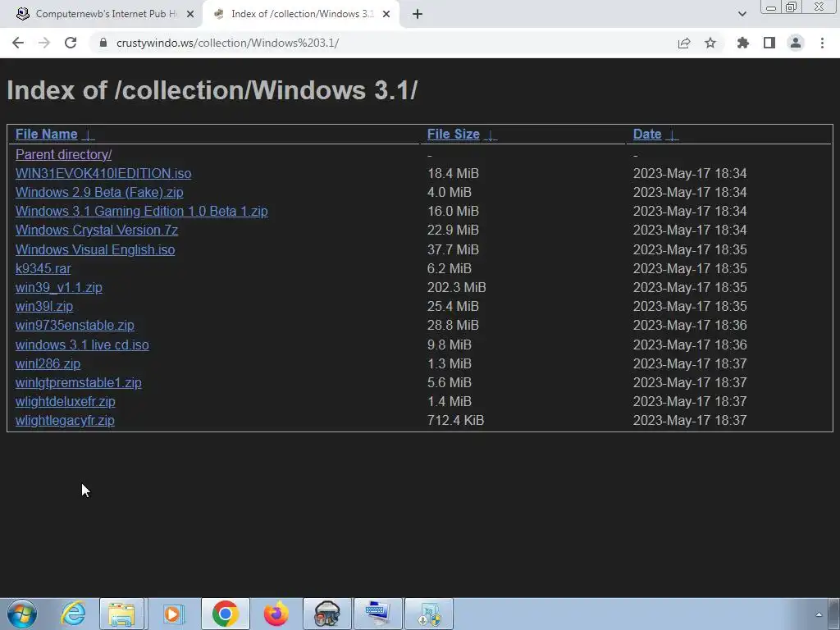Download win9735enstable.zip
Viewport: 840px width, 630px height.
tap(75, 325)
